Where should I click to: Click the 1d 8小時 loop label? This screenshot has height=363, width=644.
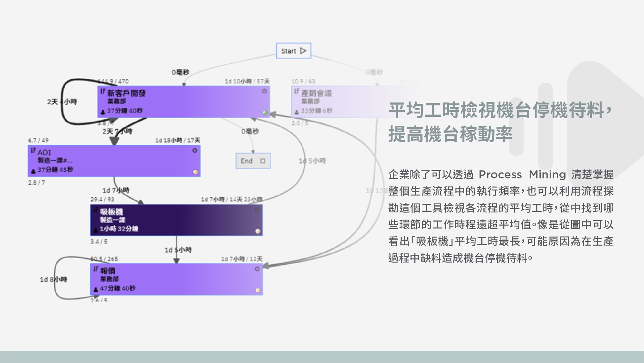coord(53,280)
